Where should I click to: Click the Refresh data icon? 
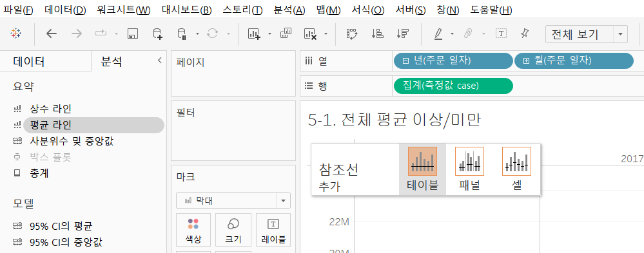pos(212,33)
